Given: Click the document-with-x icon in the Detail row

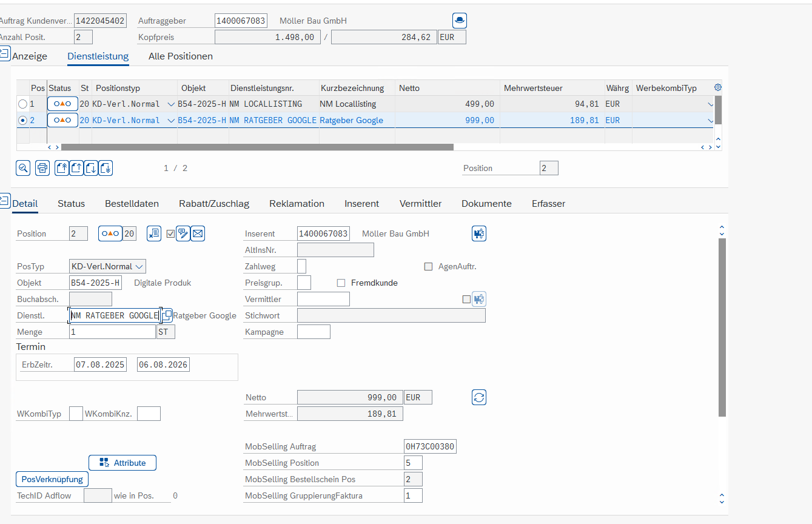Looking at the screenshot, I should point(154,233).
